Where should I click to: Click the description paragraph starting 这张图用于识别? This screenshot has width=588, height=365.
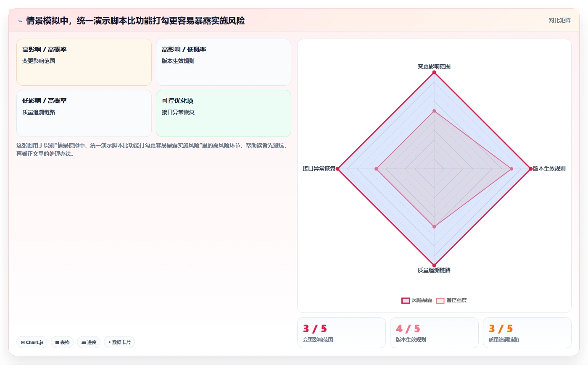(152, 150)
